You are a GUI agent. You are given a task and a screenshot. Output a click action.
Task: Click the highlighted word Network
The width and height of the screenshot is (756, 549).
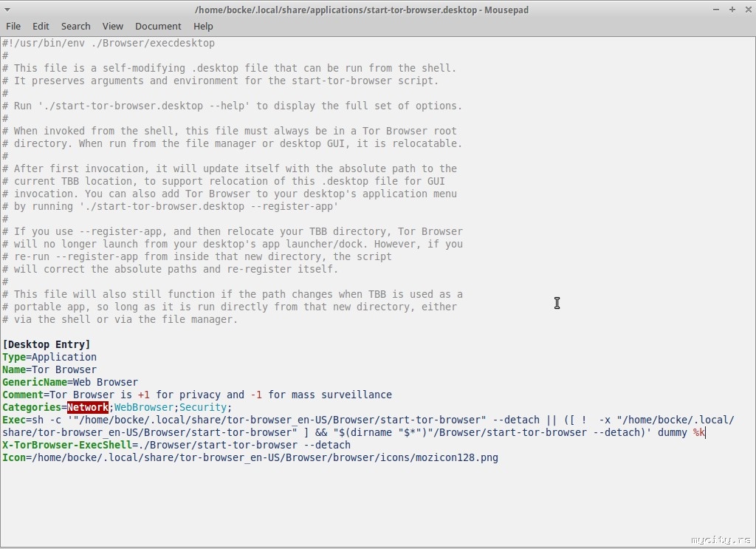[x=88, y=407]
